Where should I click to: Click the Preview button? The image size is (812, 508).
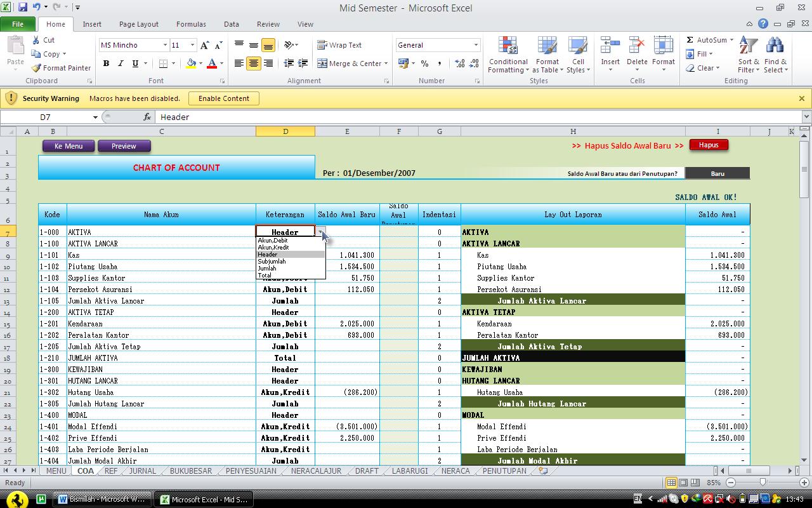pyautogui.click(x=124, y=146)
